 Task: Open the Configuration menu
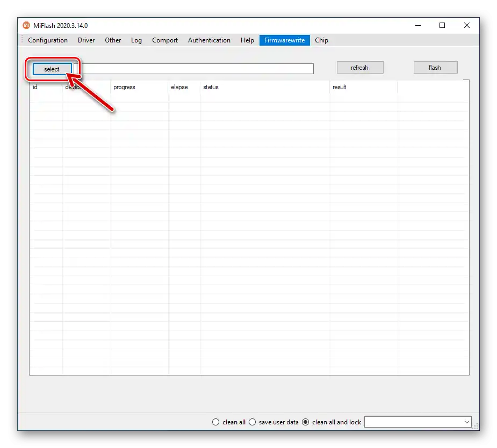coord(48,40)
